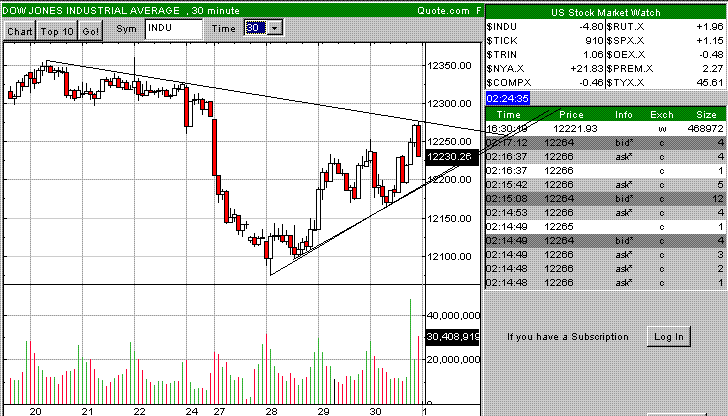Select $RUT.X in Market Watch
728x416 pixels.
(625, 27)
